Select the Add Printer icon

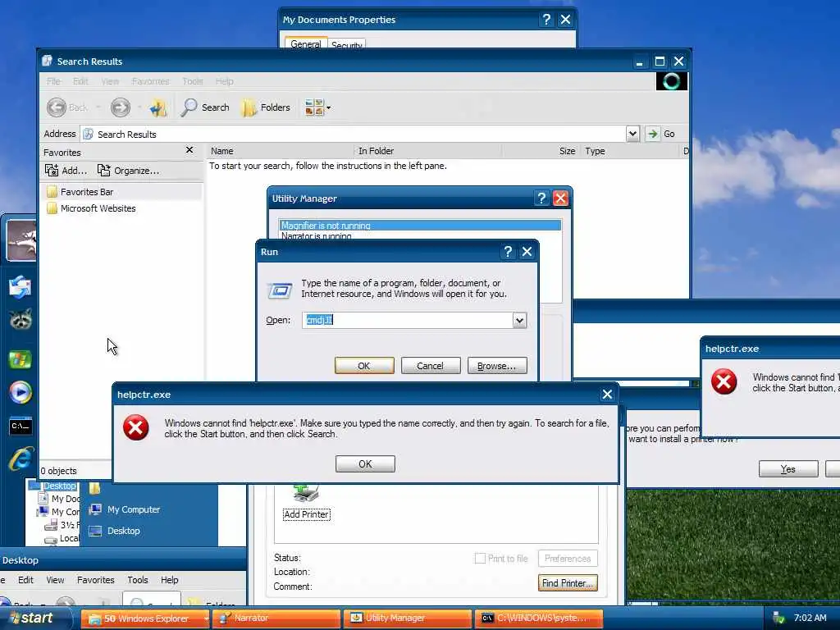coord(307,503)
